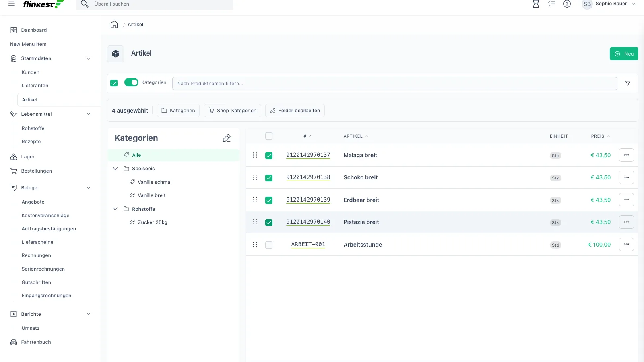Click the filter funnel icon
The width and height of the screenshot is (644, 362).
[628, 83]
